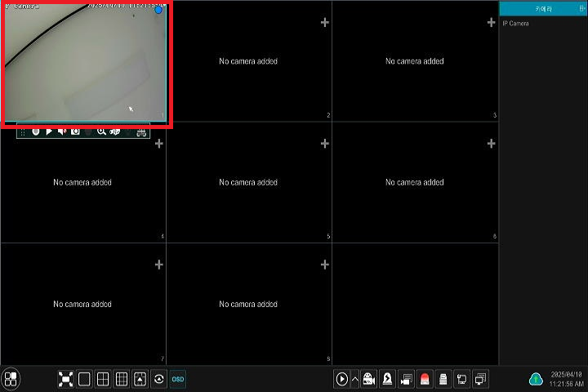The image size is (588, 392).
Task: Open record status camera list icon
Action: [x=406, y=379]
